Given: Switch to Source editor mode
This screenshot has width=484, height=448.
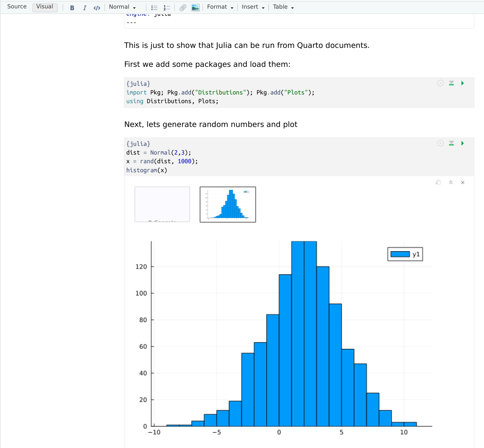Looking at the screenshot, I should (x=17, y=7).
